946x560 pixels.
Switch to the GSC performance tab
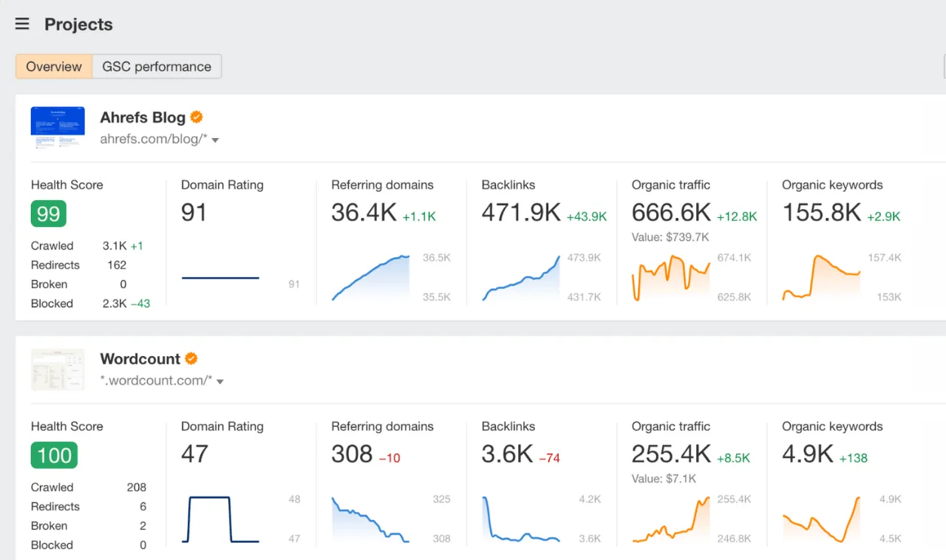(157, 66)
